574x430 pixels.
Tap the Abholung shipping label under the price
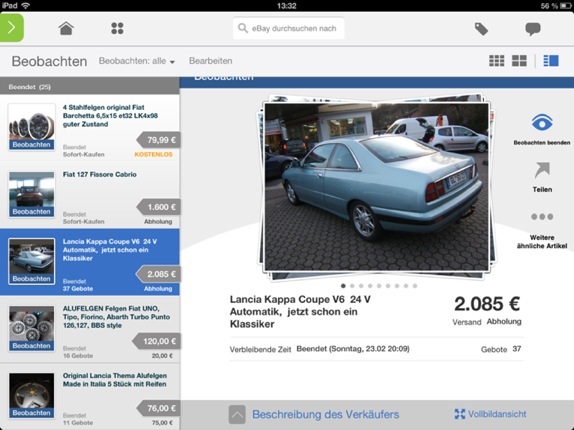[x=504, y=322]
